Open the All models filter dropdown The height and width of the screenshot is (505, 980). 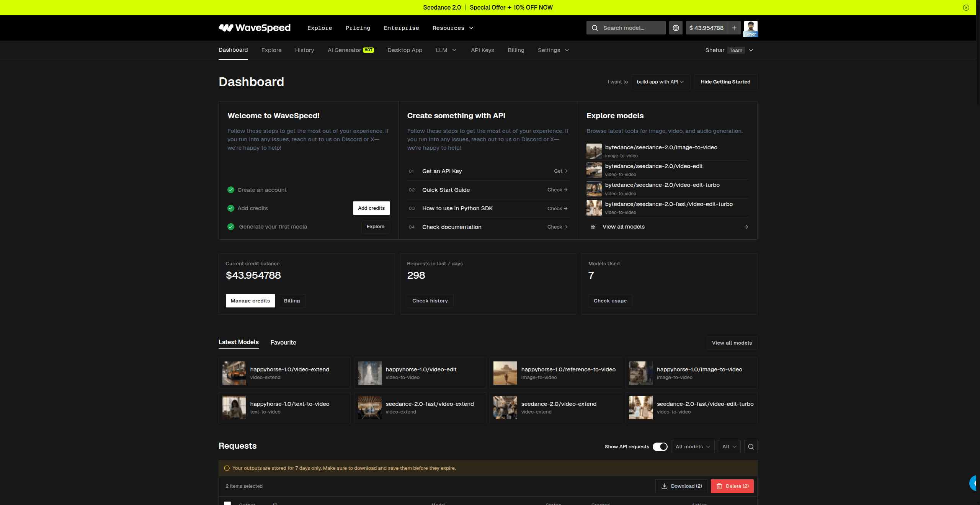693,447
